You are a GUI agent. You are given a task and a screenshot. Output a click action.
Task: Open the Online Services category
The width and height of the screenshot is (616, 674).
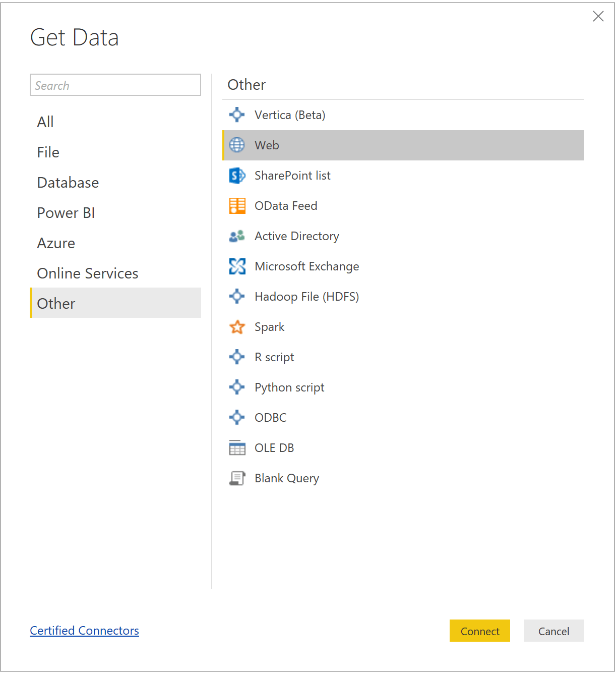click(x=87, y=273)
